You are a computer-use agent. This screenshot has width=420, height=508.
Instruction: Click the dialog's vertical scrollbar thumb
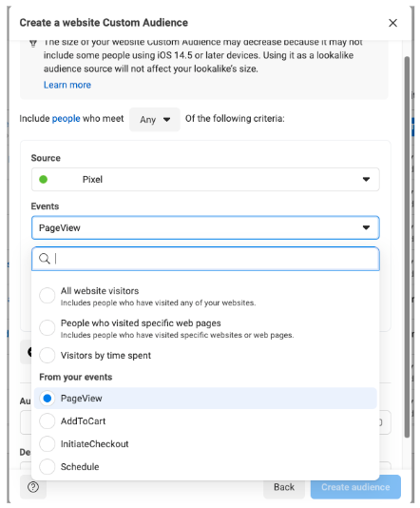[407, 247]
